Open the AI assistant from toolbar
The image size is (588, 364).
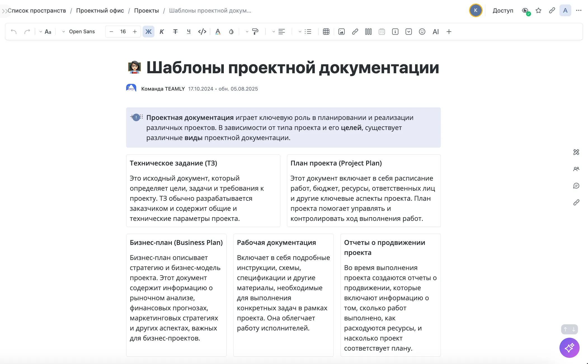(436, 32)
